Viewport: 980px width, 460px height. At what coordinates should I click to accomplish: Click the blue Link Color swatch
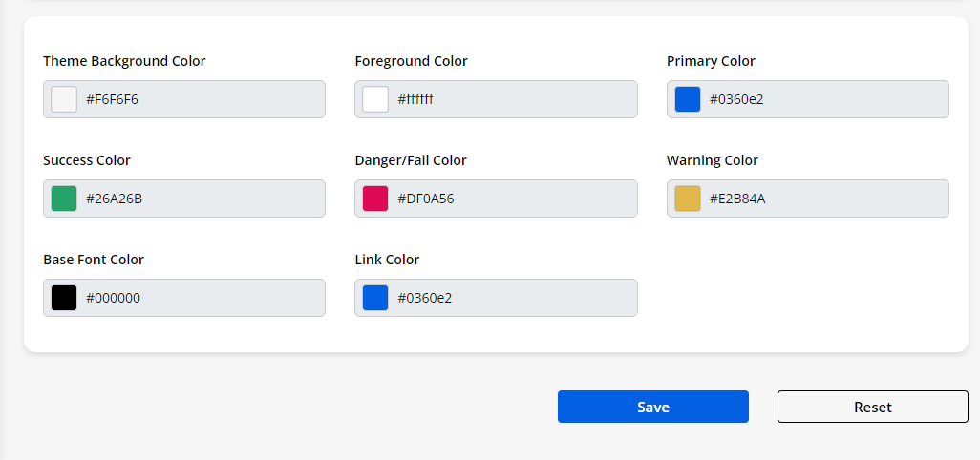coord(375,298)
